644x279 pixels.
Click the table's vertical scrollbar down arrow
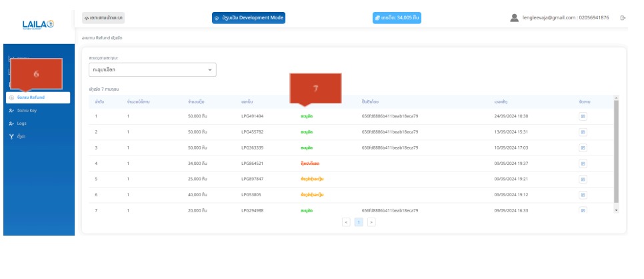616,210
